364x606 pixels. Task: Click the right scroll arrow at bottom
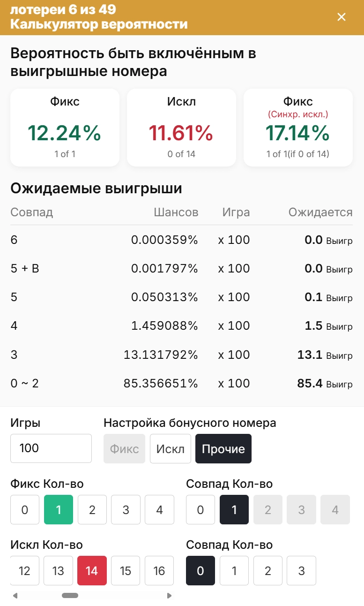170,595
